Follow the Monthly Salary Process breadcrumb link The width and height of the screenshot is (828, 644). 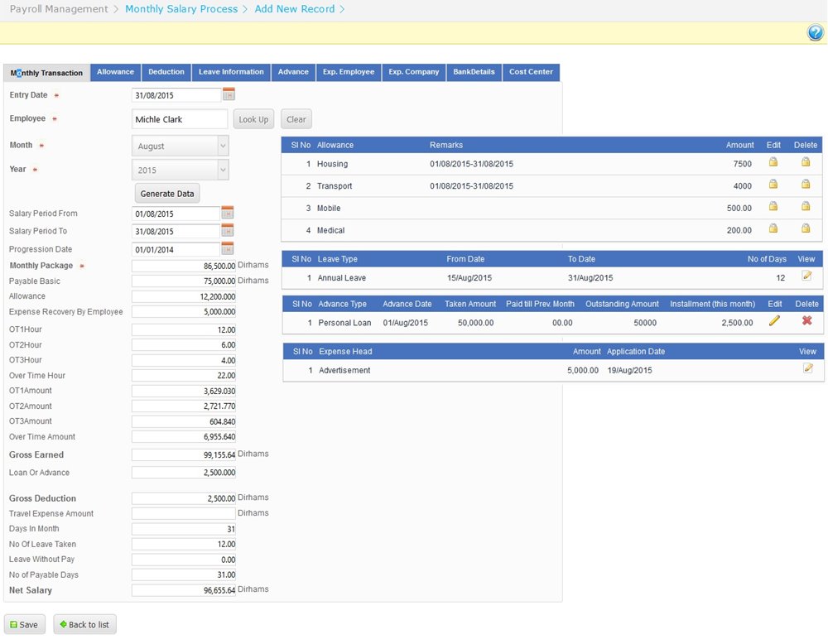(181, 9)
